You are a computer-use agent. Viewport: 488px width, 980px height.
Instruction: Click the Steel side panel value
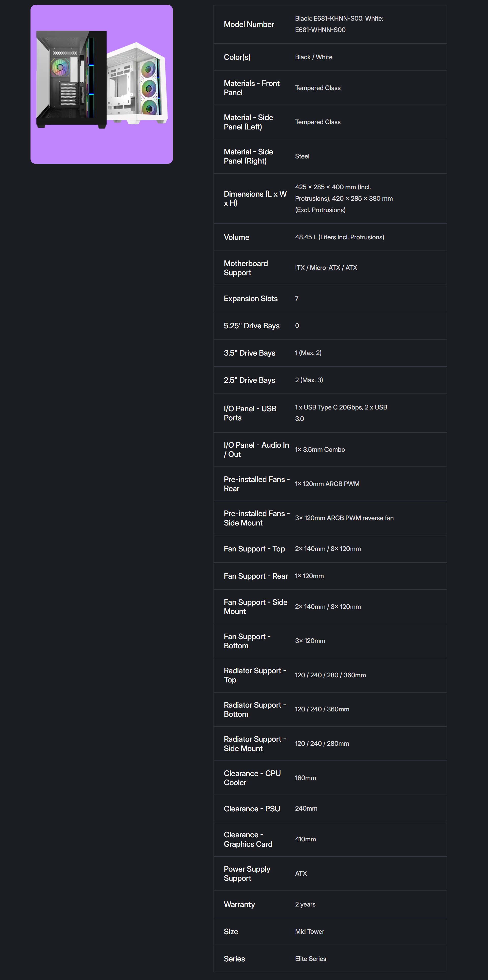click(302, 156)
